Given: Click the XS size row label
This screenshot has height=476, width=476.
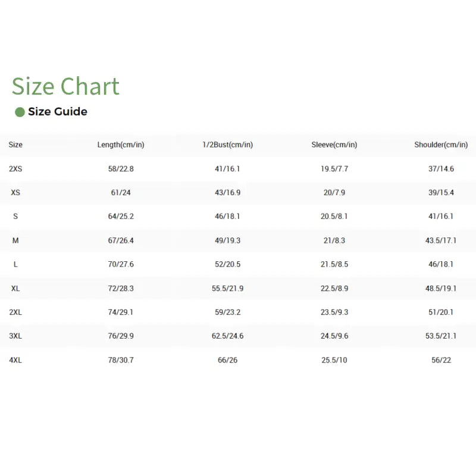Looking at the screenshot, I should [x=15, y=193].
